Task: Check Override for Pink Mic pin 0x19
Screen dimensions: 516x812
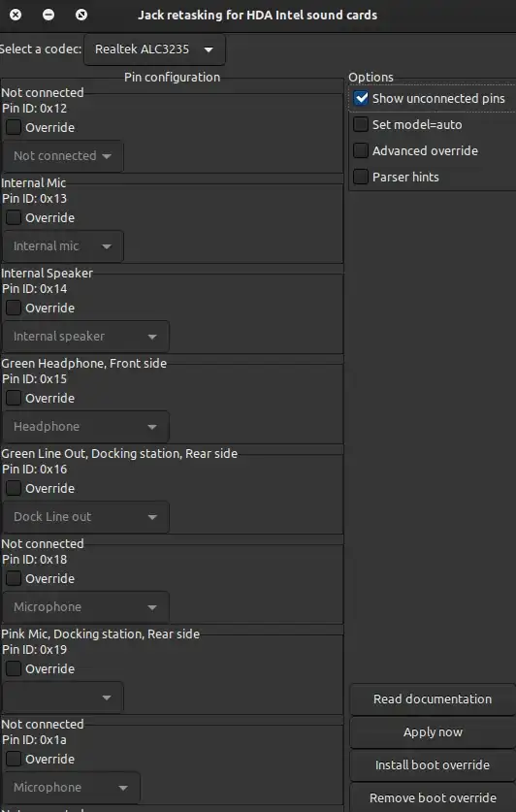Action: tap(14, 668)
